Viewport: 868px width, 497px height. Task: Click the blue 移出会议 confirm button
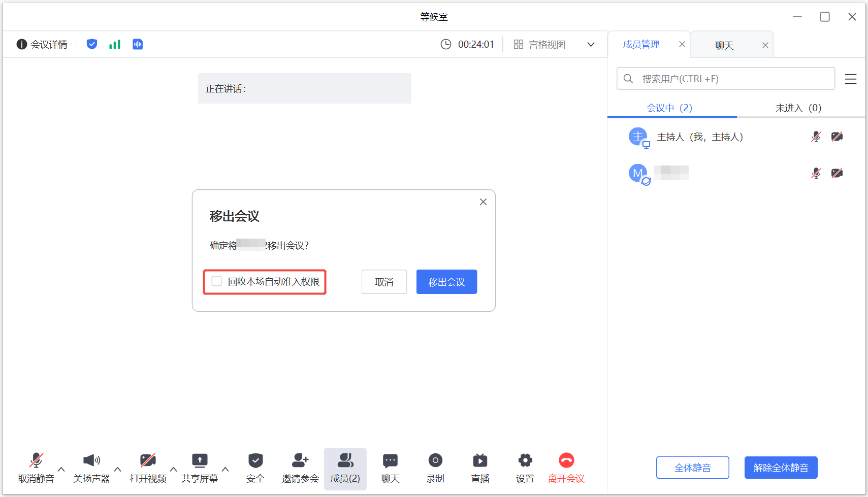pyautogui.click(x=446, y=282)
